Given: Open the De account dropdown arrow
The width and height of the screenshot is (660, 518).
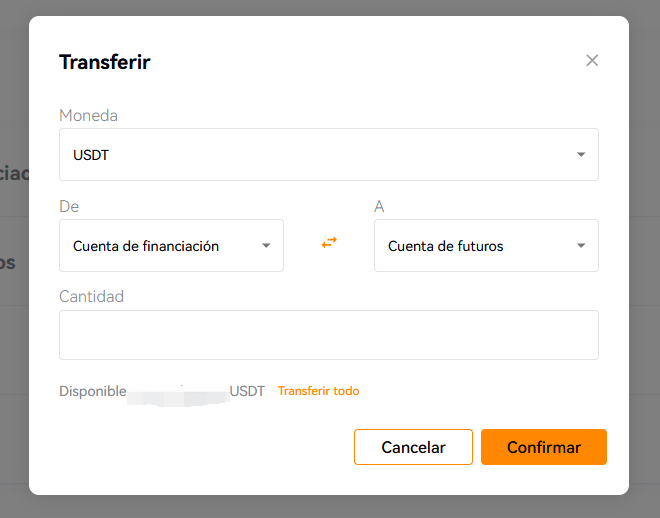Looking at the screenshot, I should click(x=266, y=245).
